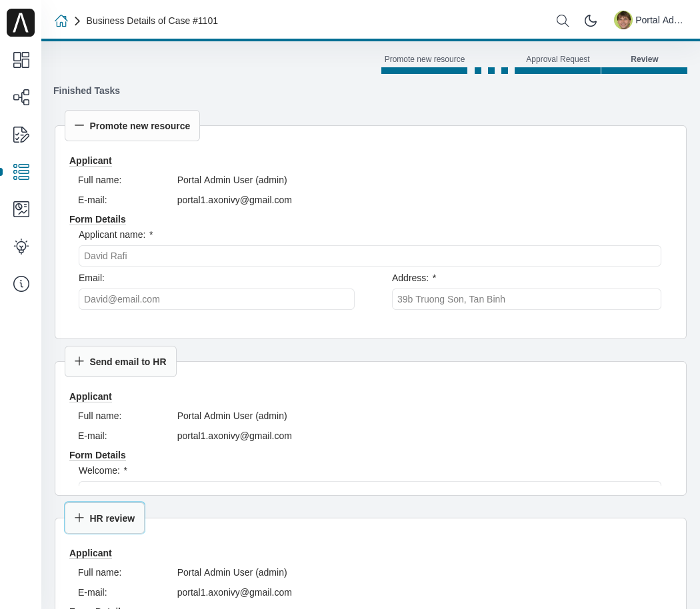Click the Business Details of Case breadcrumb
Screen dimensions: 700x609
(152, 21)
